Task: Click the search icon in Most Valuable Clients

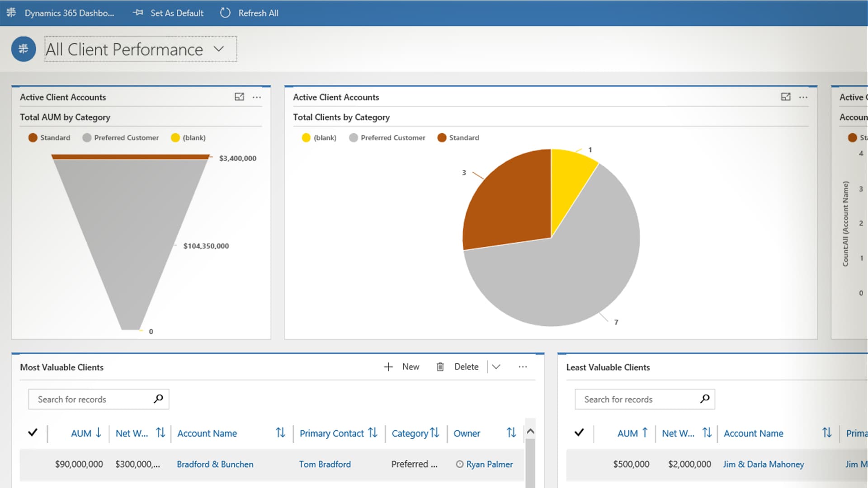Action: tap(158, 399)
